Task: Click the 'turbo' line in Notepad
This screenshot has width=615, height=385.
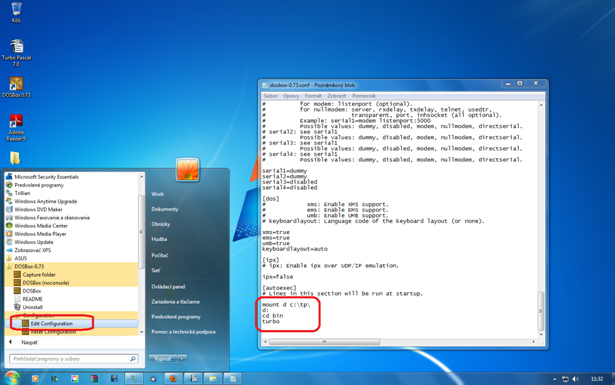Action: (271, 321)
